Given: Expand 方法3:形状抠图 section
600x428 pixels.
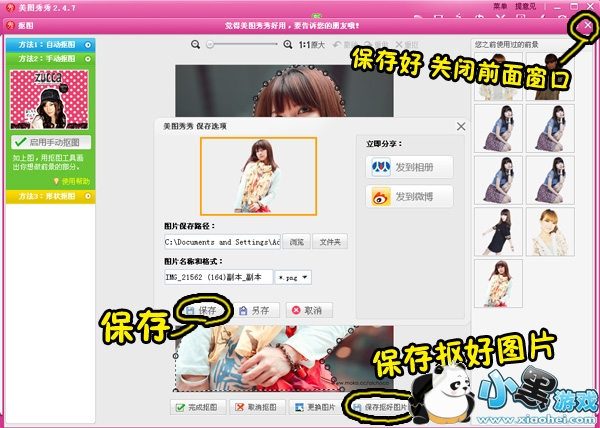Looking at the screenshot, I should (x=51, y=196).
